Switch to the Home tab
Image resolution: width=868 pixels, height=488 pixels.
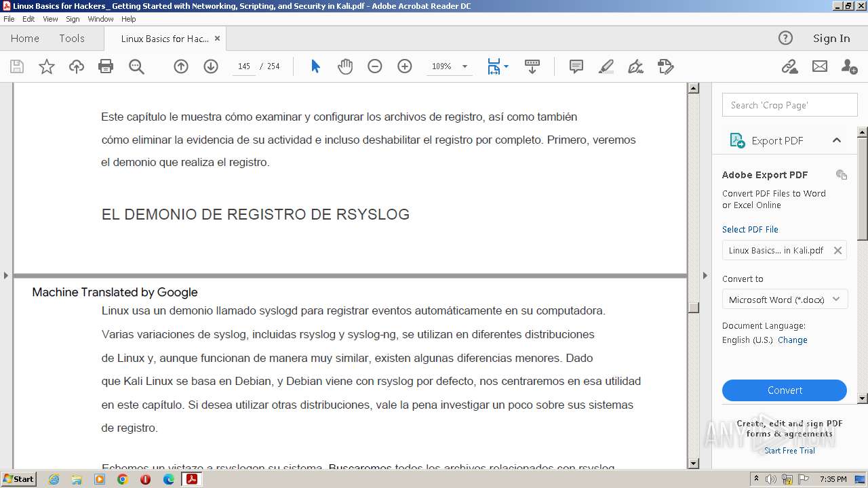point(25,39)
